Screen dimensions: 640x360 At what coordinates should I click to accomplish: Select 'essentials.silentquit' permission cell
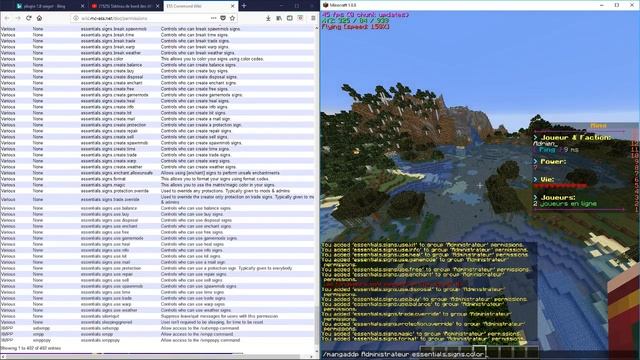100,316
